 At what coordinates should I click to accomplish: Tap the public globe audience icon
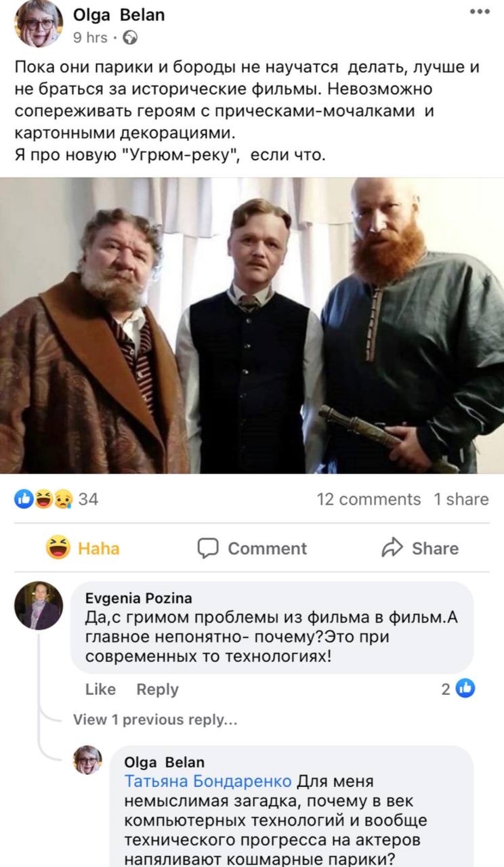(x=131, y=38)
